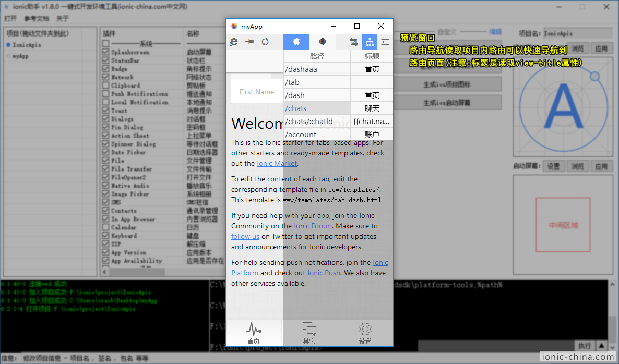This screenshot has height=364, width=619.
Task: Refresh the myApp preview
Action: coord(265,42)
